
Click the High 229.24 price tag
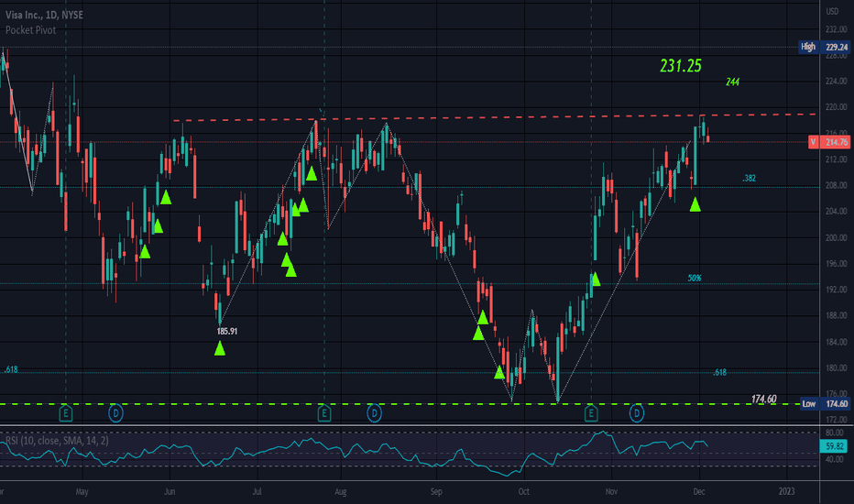tap(825, 47)
